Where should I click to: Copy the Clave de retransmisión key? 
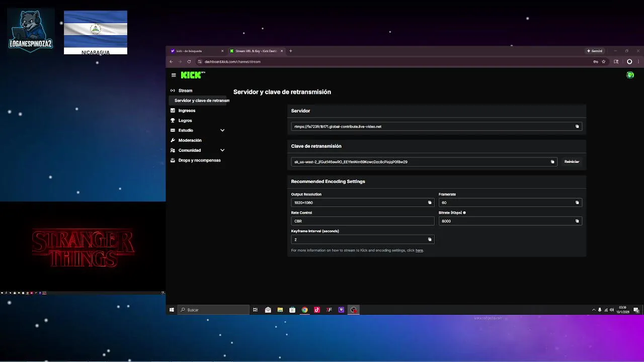(552, 162)
